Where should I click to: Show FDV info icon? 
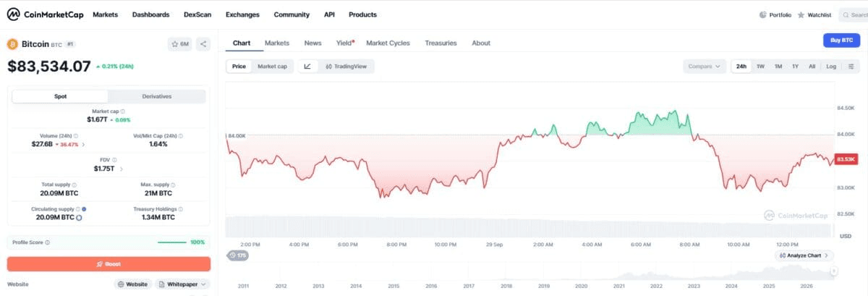tap(115, 160)
